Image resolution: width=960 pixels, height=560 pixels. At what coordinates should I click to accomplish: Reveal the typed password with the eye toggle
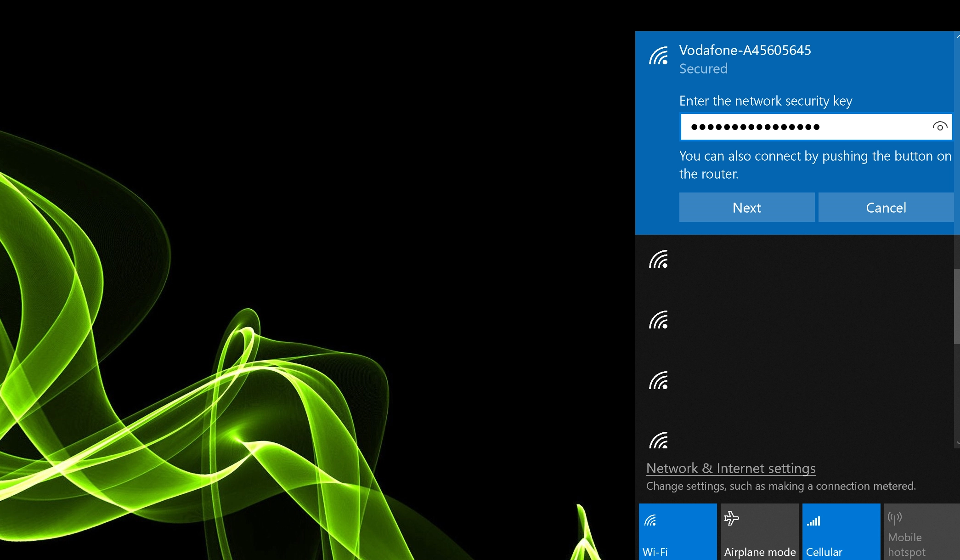[940, 126]
